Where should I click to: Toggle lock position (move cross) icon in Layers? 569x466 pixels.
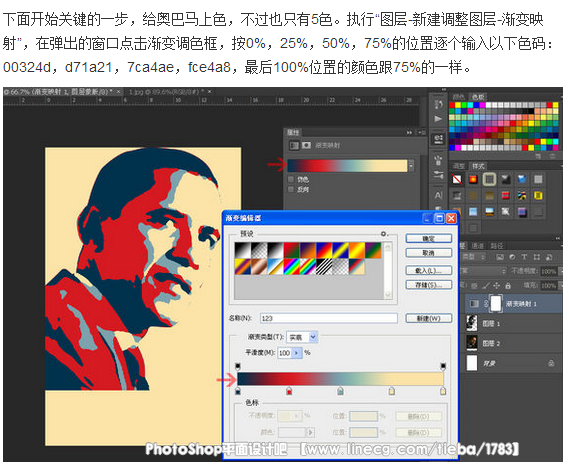[x=497, y=286]
